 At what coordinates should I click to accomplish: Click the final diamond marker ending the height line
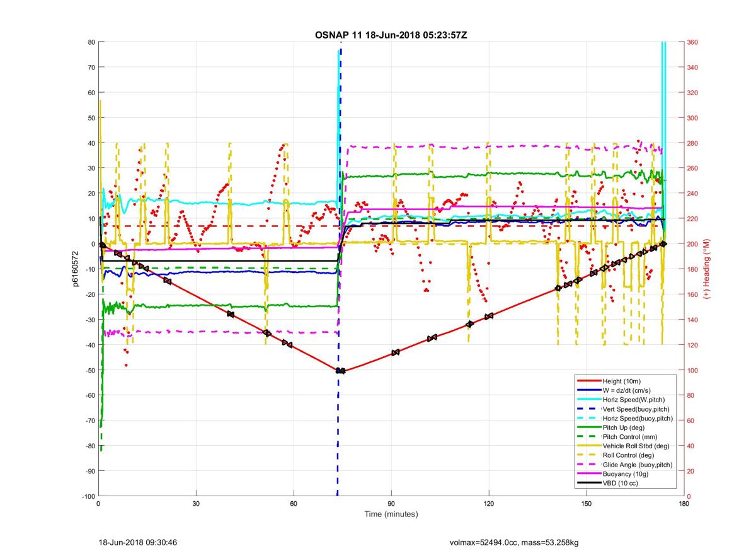pos(663,244)
